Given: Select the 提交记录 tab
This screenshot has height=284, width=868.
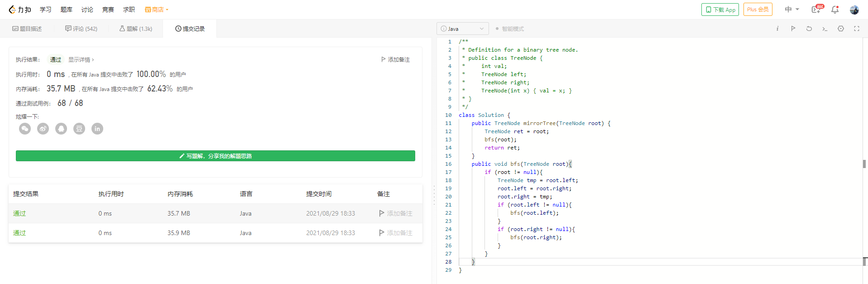Looking at the screenshot, I should point(190,29).
